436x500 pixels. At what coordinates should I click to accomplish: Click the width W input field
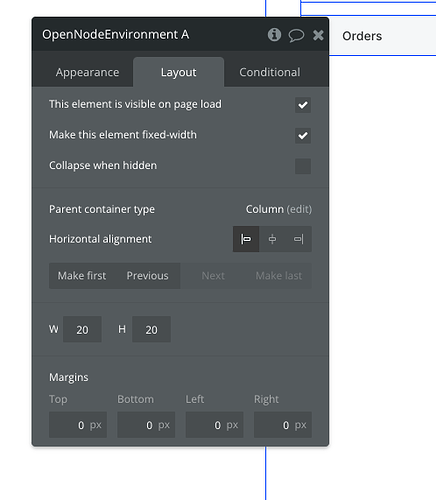82,329
